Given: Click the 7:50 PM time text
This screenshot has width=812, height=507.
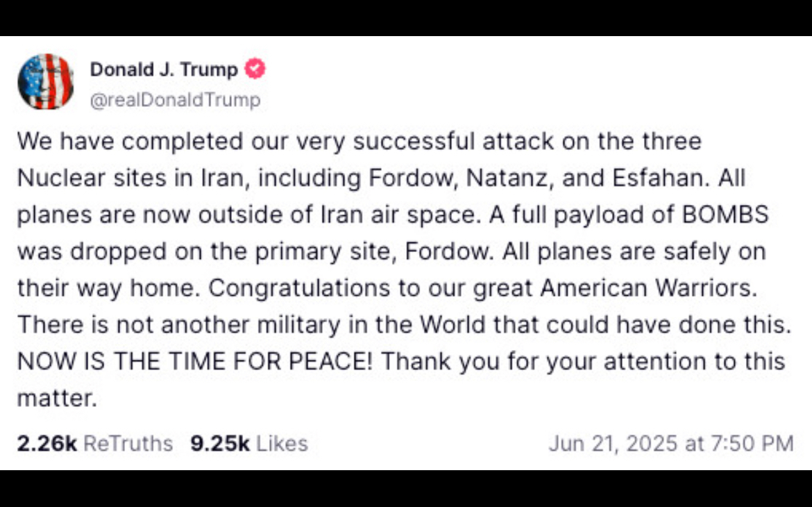Looking at the screenshot, I should (752, 443).
